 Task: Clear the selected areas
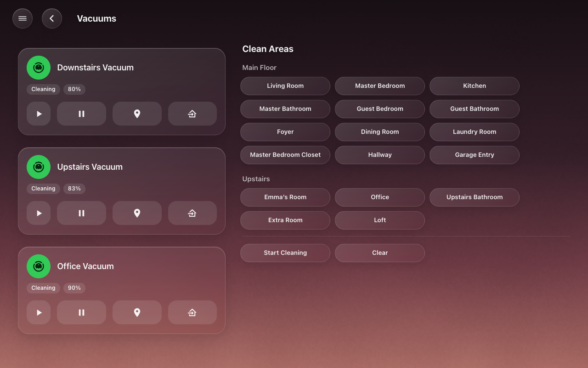tap(380, 253)
